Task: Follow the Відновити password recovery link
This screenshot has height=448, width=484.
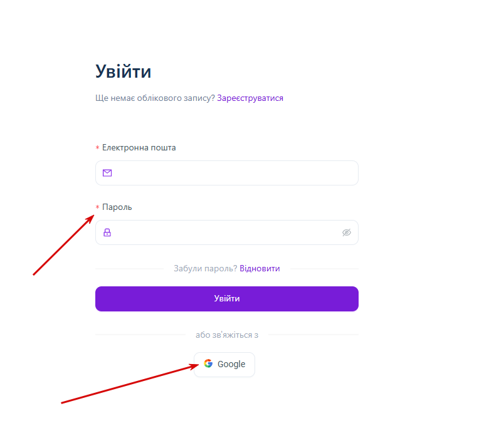Action: 260,268
